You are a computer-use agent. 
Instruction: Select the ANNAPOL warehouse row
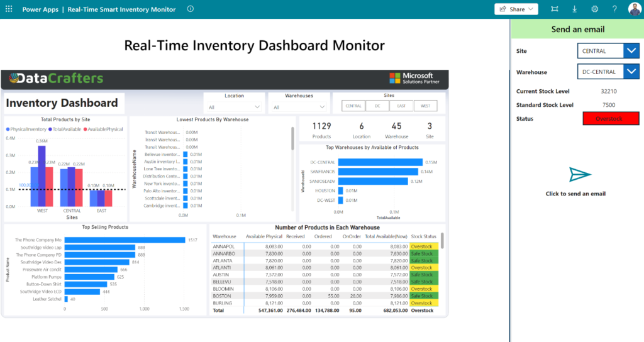pos(325,246)
